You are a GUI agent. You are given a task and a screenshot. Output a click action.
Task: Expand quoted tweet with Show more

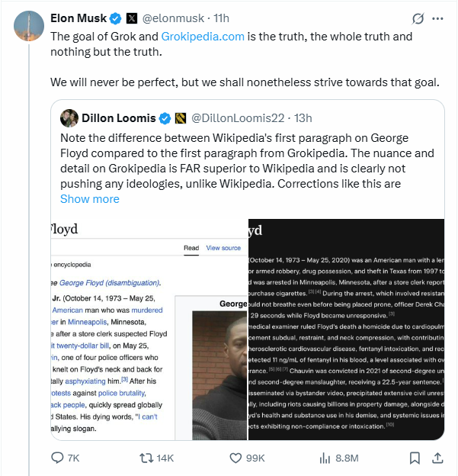point(89,198)
